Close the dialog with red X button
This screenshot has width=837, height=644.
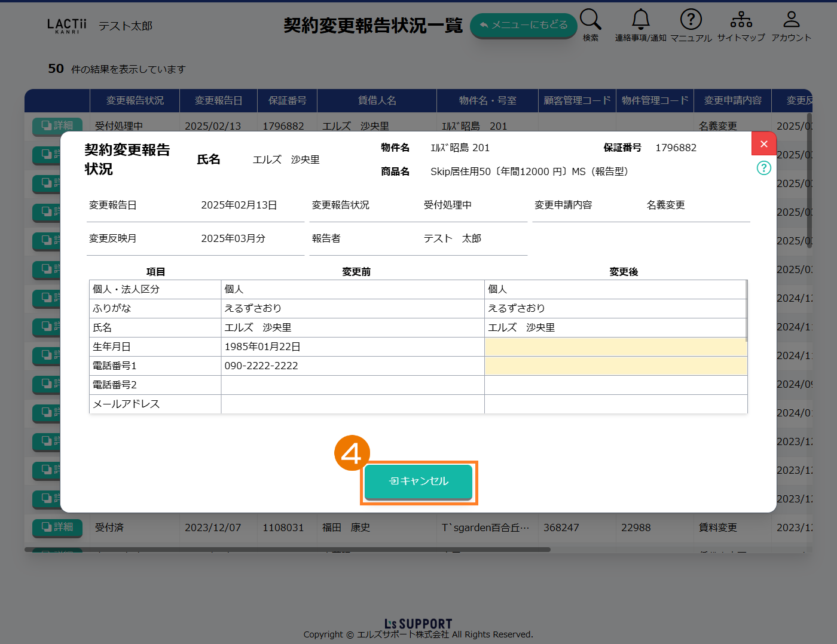763,144
